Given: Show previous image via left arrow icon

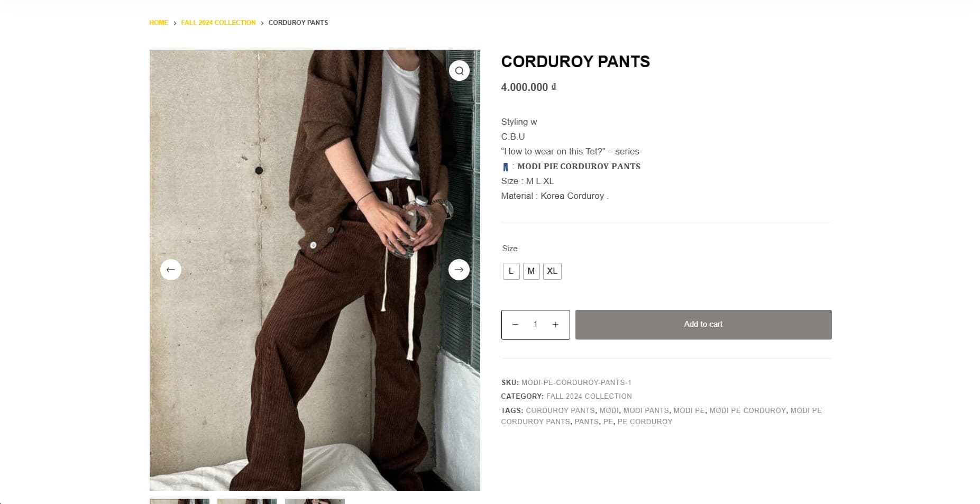Looking at the screenshot, I should (x=170, y=269).
